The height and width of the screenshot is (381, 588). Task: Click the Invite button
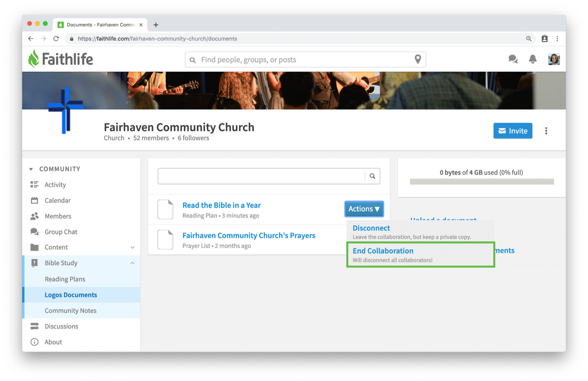(x=513, y=131)
